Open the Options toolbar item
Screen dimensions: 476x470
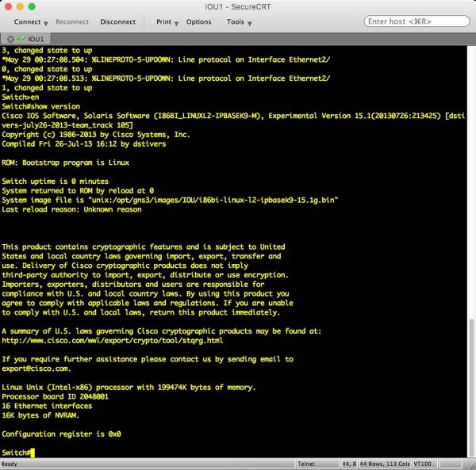198,22
